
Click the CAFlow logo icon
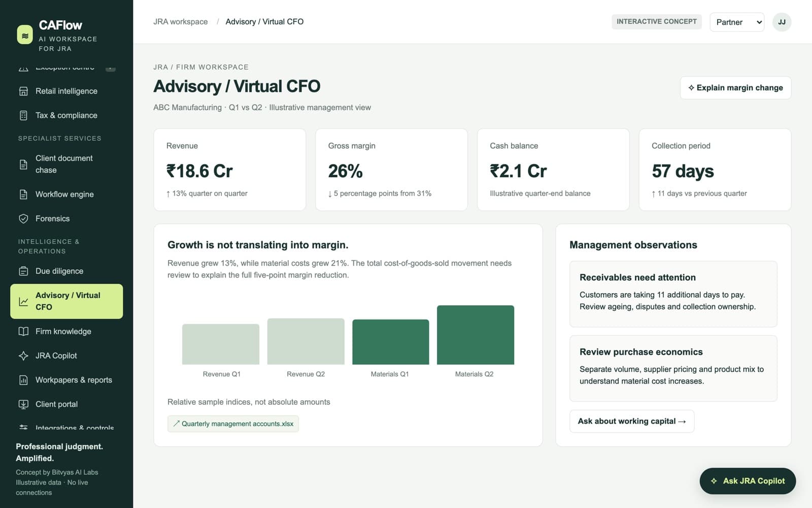pos(25,35)
